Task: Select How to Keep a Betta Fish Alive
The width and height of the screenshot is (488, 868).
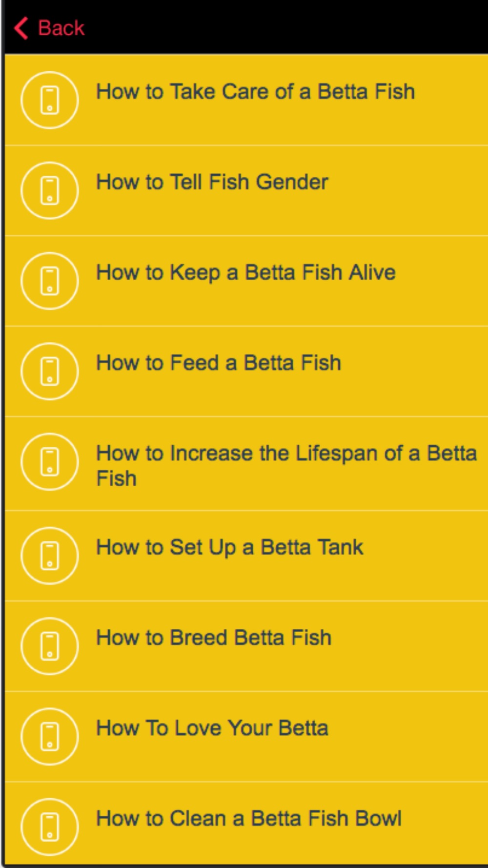Action: [x=245, y=272]
